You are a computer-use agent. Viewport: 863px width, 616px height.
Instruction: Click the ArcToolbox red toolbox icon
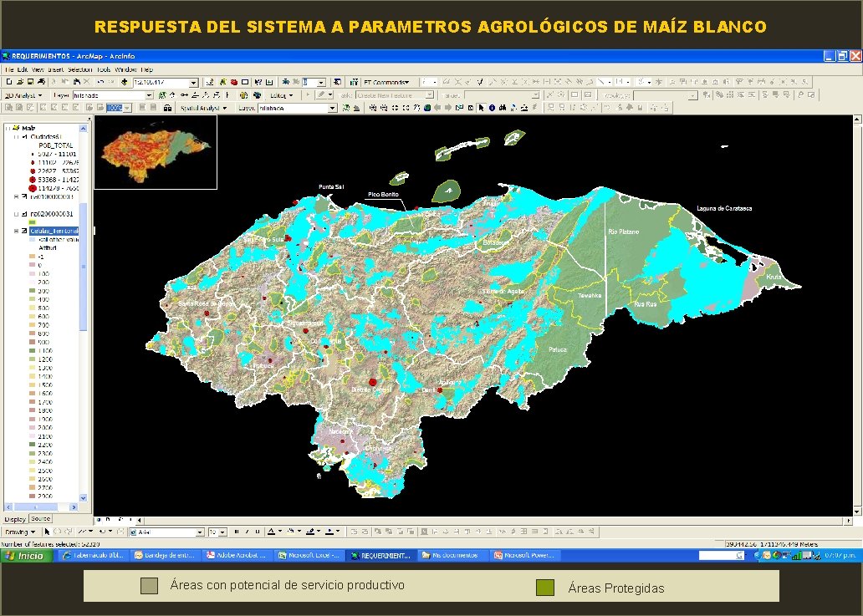pyautogui.click(x=234, y=82)
